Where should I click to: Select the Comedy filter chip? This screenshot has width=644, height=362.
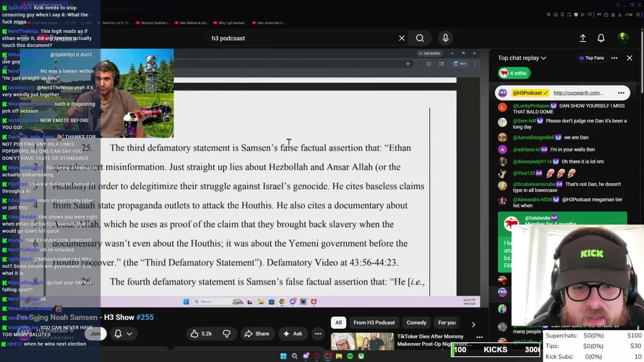click(416, 323)
